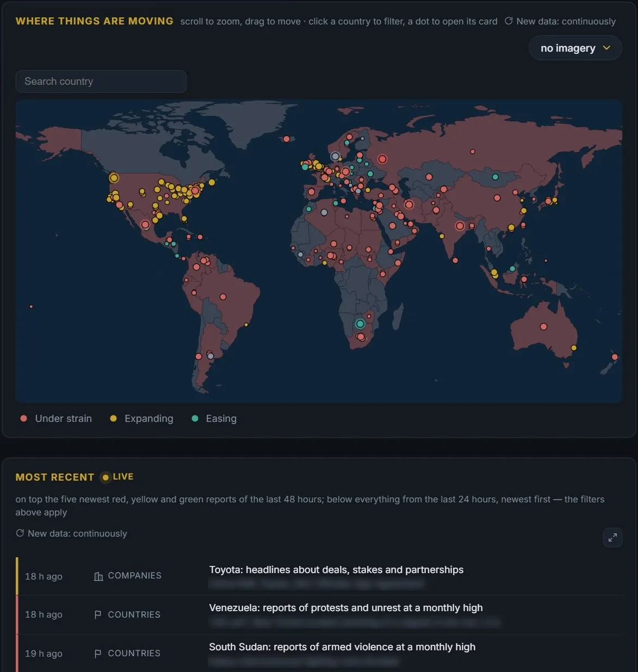The image size is (638, 672).
Task: Open the no imagery dropdown
Action: pos(575,48)
